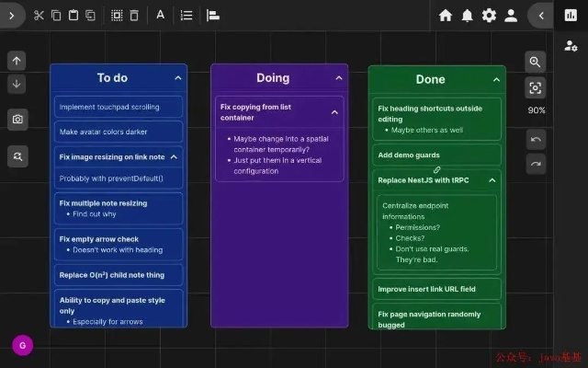Click the scissors cut icon
588x368 pixels.
tap(39, 15)
